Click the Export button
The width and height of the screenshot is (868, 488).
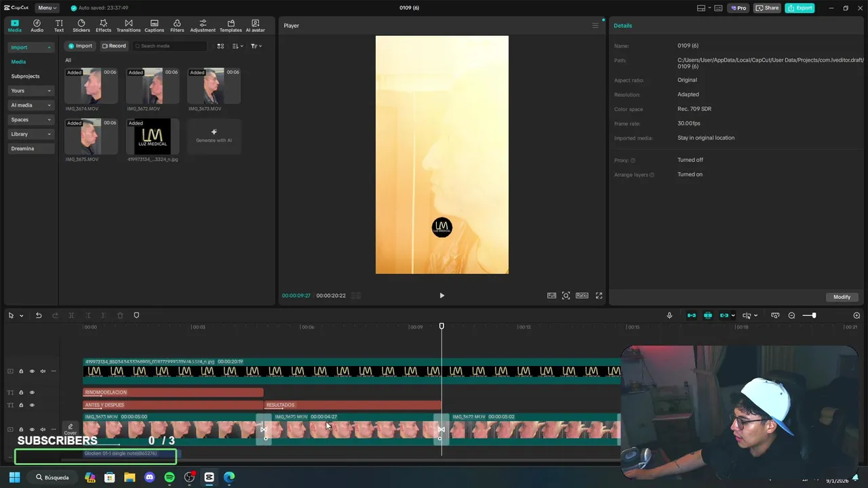(x=800, y=8)
